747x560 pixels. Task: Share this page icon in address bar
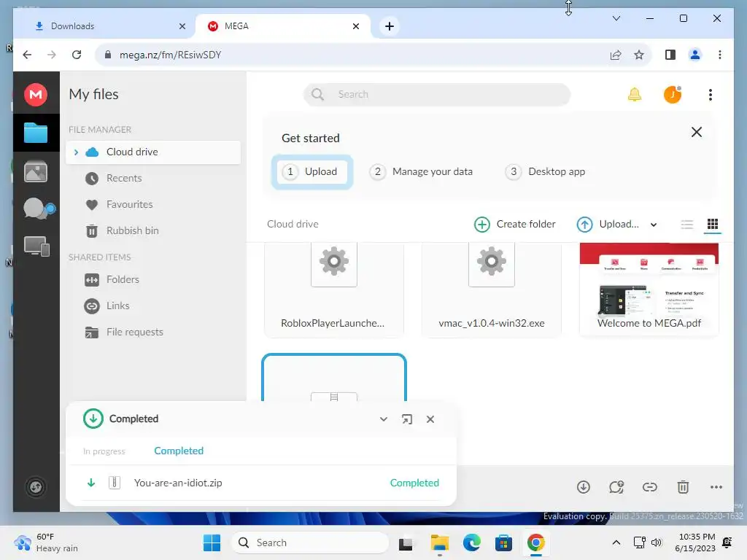click(x=616, y=55)
